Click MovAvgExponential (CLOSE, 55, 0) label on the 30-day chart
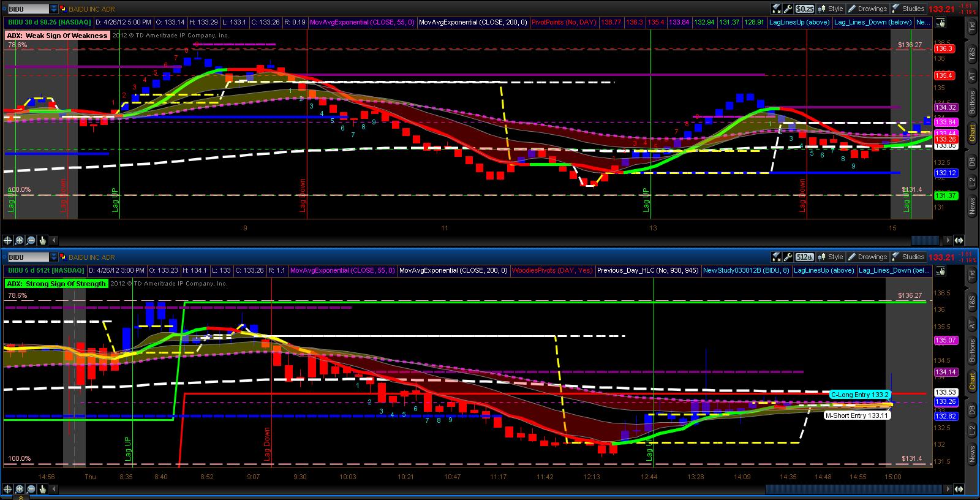980x500 pixels. (363, 23)
